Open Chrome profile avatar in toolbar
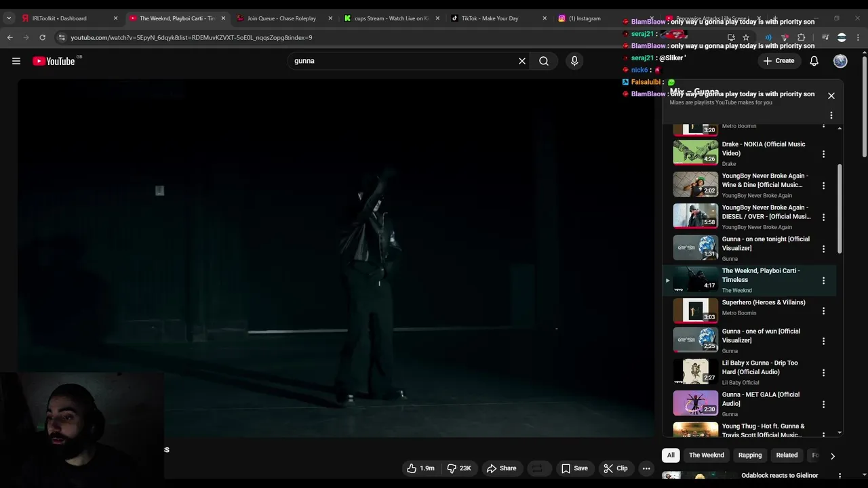This screenshot has height=488, width=868. (x=842, y=37)
